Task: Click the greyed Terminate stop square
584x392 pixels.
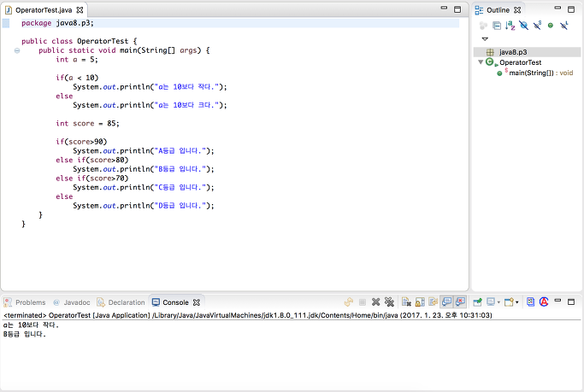Action: tap(362, 302)
